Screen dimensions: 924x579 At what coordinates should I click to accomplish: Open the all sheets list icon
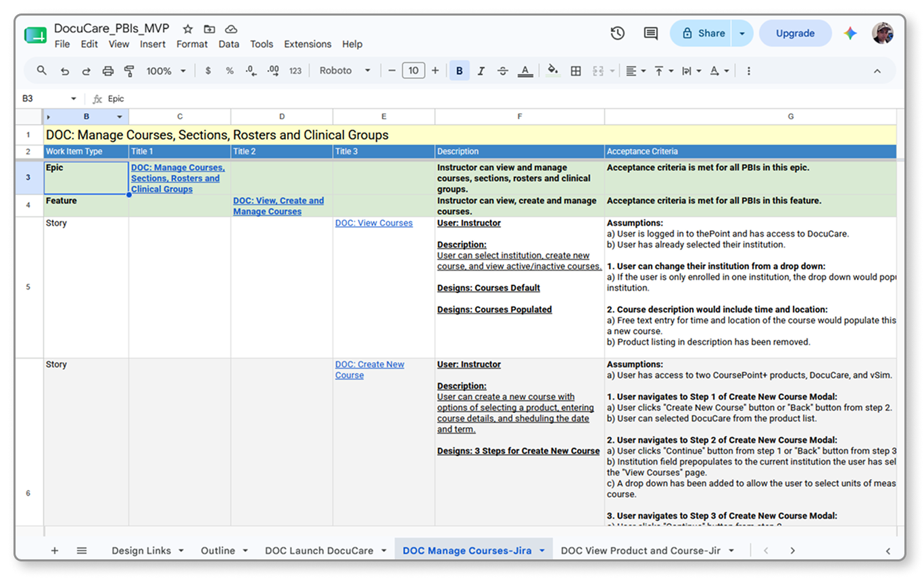click(x=82, y=551)
